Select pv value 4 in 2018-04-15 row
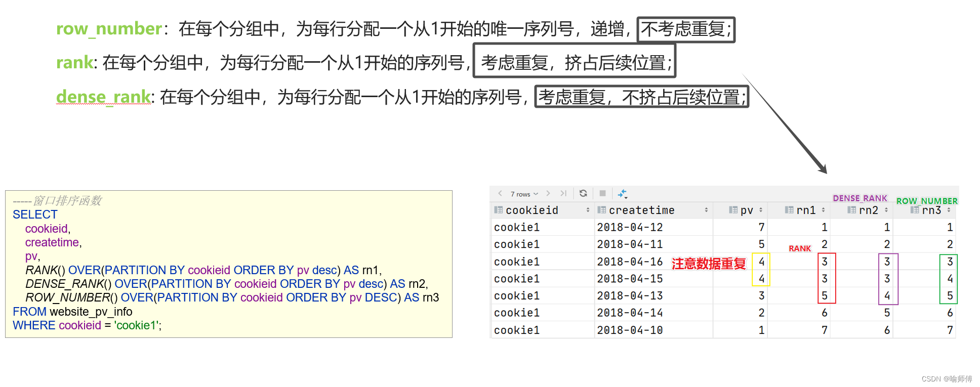 tap(761, 279)
